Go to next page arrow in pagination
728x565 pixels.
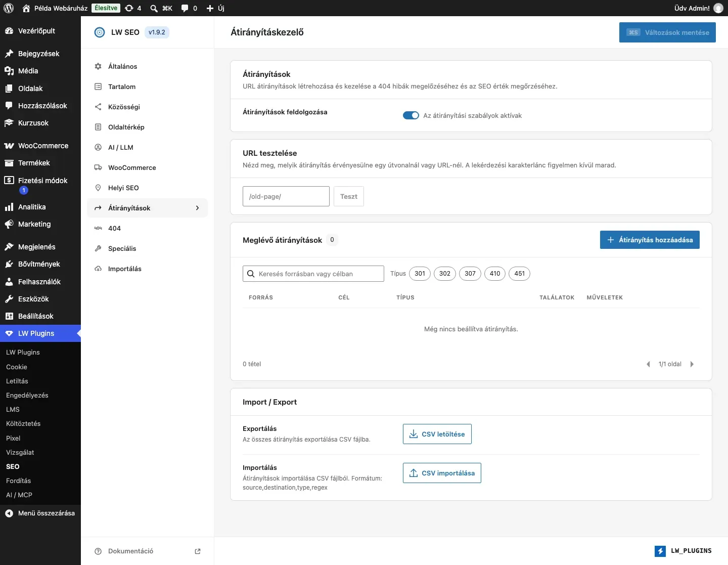(x=692, y=364)
